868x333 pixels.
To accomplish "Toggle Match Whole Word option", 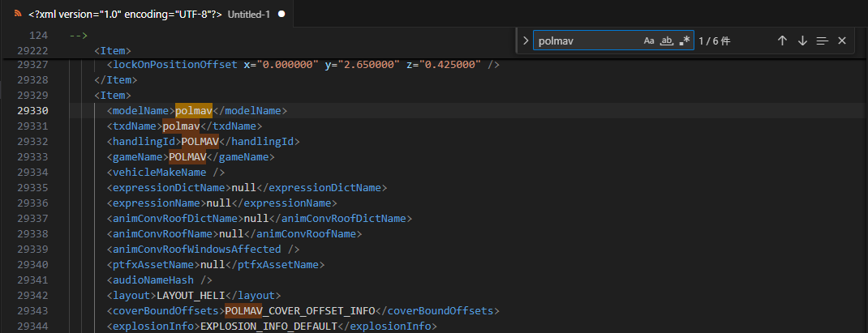I will click(x=667, y=41).
